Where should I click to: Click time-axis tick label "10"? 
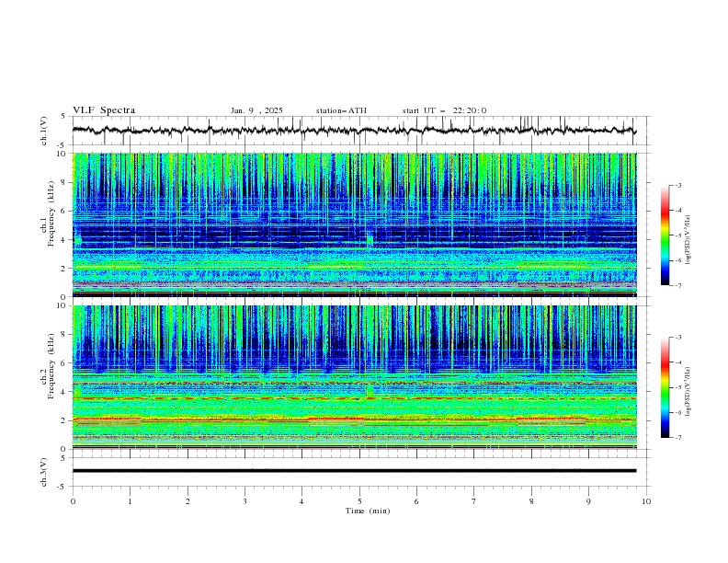646,501
